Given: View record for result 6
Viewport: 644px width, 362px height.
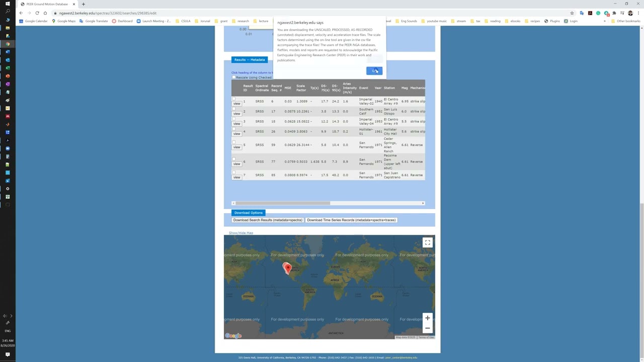Looking at the screenshot, I should pyautogui.click(x=236, y=164).
